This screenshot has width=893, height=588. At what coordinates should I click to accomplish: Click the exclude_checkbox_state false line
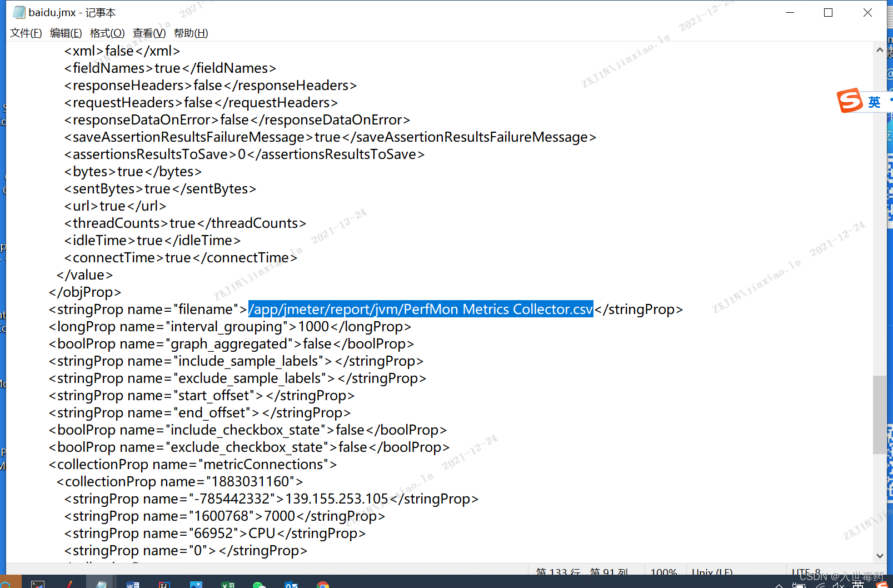coord(249,447)
